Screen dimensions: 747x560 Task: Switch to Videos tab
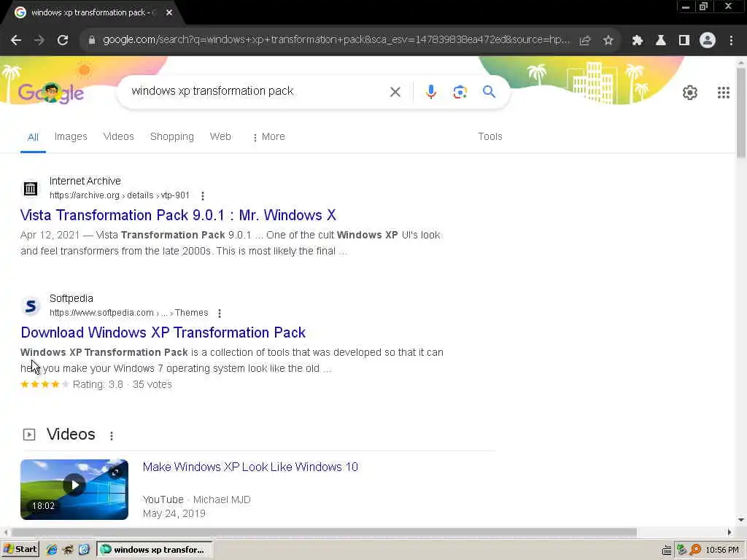119,136
